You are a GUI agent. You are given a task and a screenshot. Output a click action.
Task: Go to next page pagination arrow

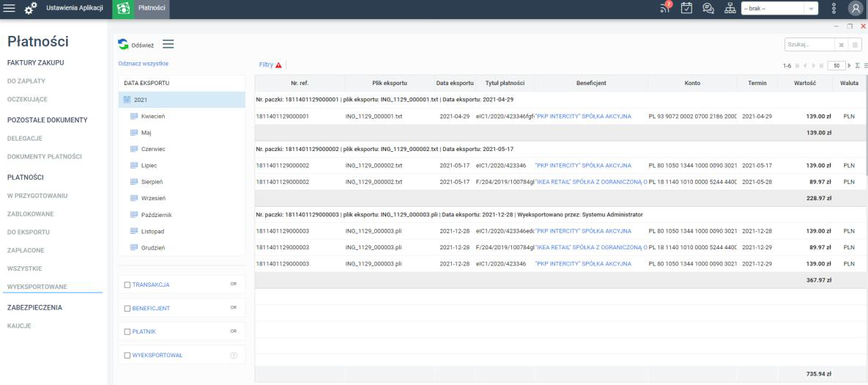point(812,65)
